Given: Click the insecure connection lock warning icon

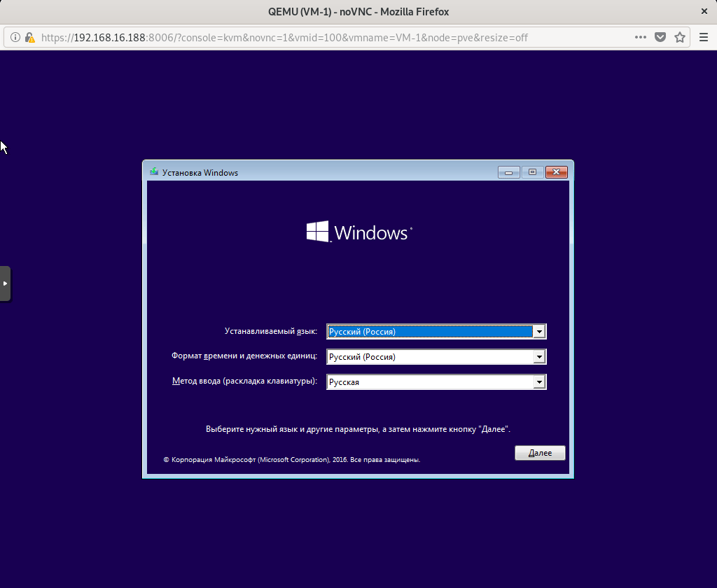Looking at the screenshot, I should point(29,38).
